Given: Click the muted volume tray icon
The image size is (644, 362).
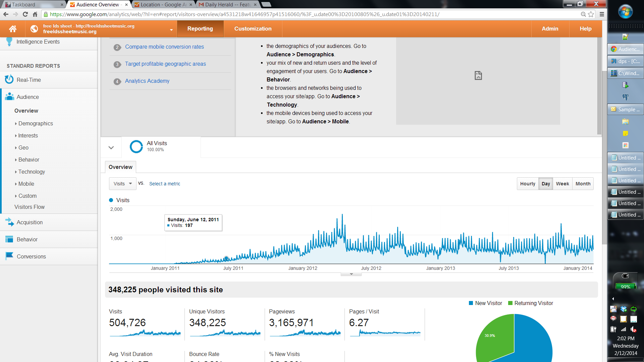Looking at the screenshot, I should pos(633,329).
